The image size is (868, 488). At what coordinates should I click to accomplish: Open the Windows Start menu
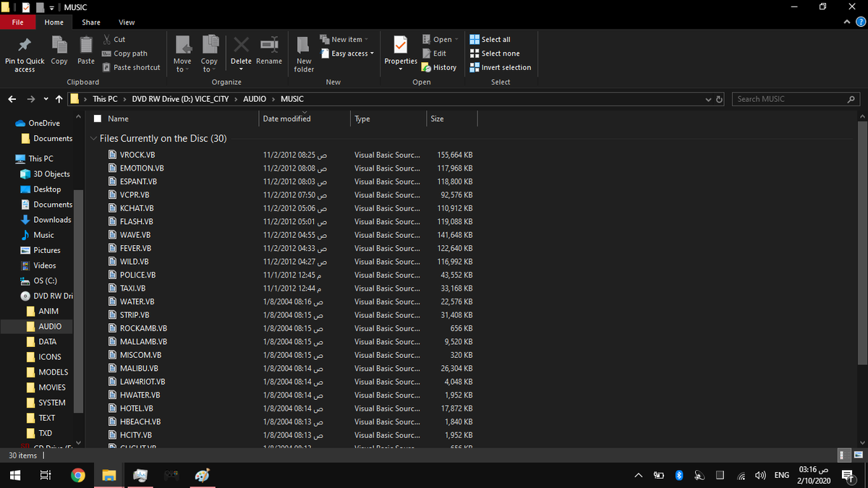point(14,476)
